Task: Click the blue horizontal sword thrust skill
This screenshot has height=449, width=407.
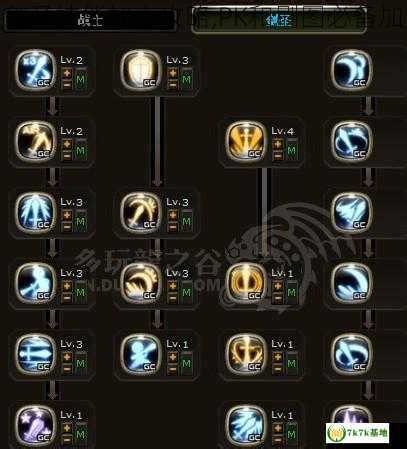Action: 35,355
